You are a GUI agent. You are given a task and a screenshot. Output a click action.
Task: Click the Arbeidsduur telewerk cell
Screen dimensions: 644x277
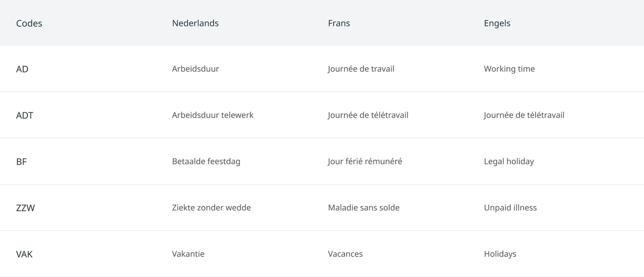coord(213,115)
